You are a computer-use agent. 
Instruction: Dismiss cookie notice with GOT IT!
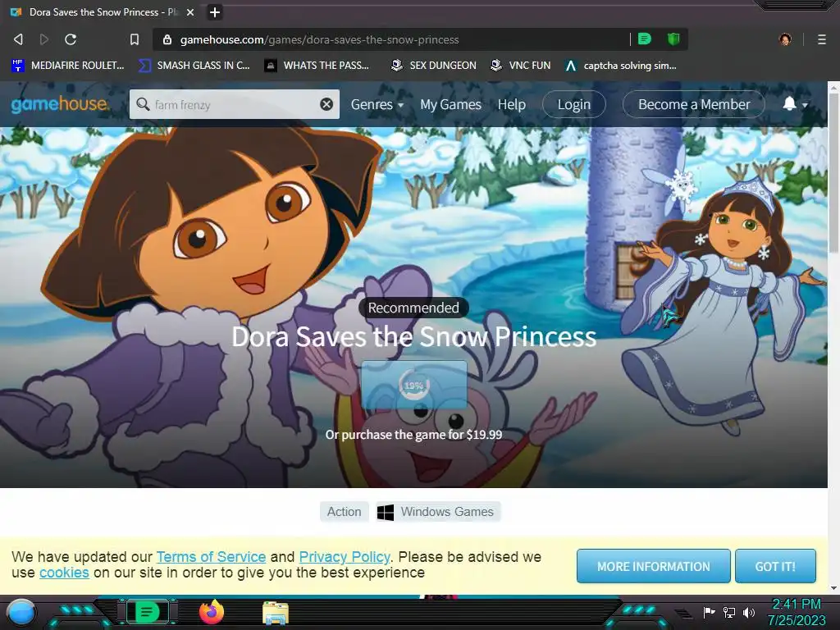(775, 566)
